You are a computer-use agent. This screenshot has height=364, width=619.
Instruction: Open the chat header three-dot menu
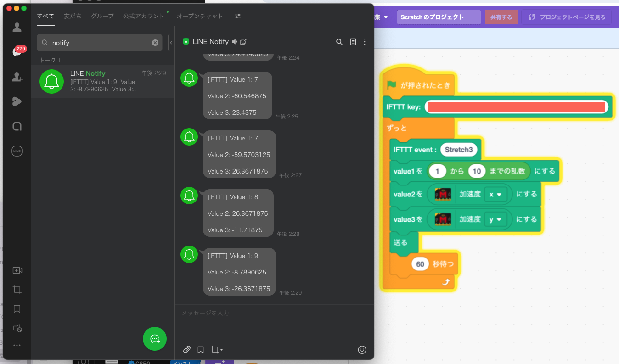[365, 42]
